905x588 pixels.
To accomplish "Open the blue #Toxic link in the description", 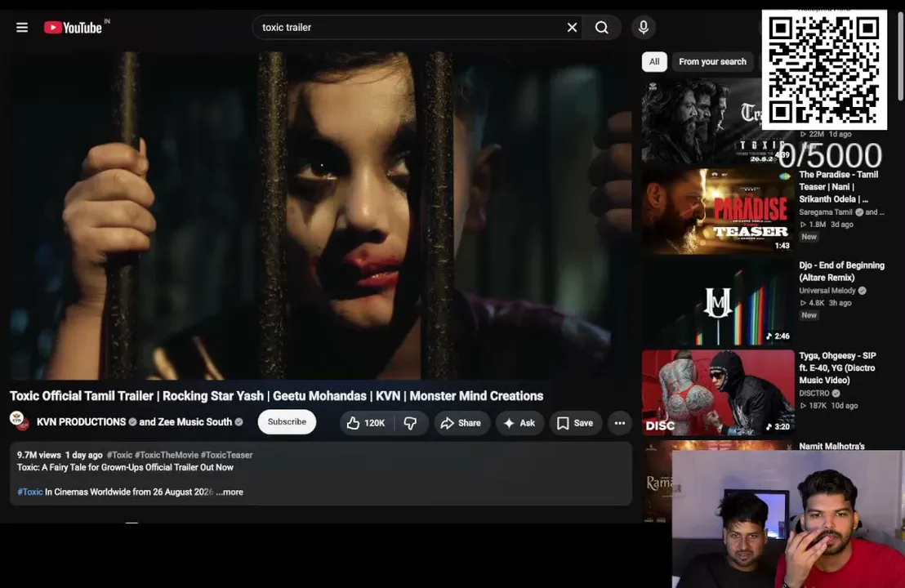I will [30, 492].
